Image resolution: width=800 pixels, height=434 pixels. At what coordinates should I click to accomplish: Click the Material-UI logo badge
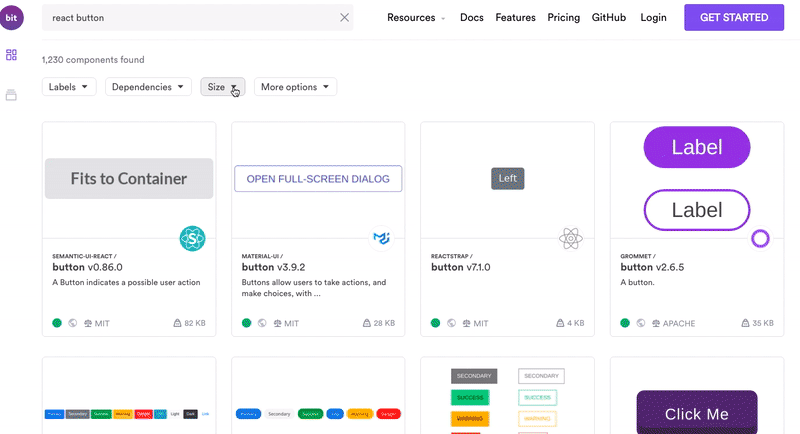coord(381,238)
